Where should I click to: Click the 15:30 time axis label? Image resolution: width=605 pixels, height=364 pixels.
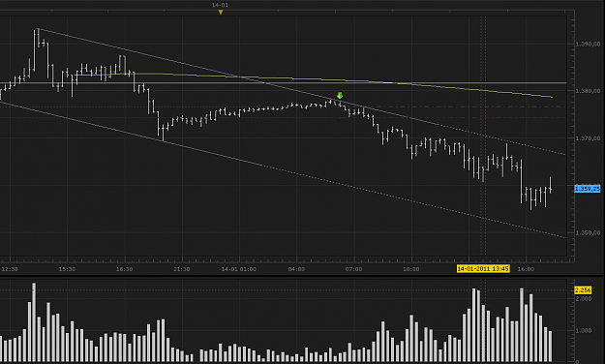click(x=67, y=269)
